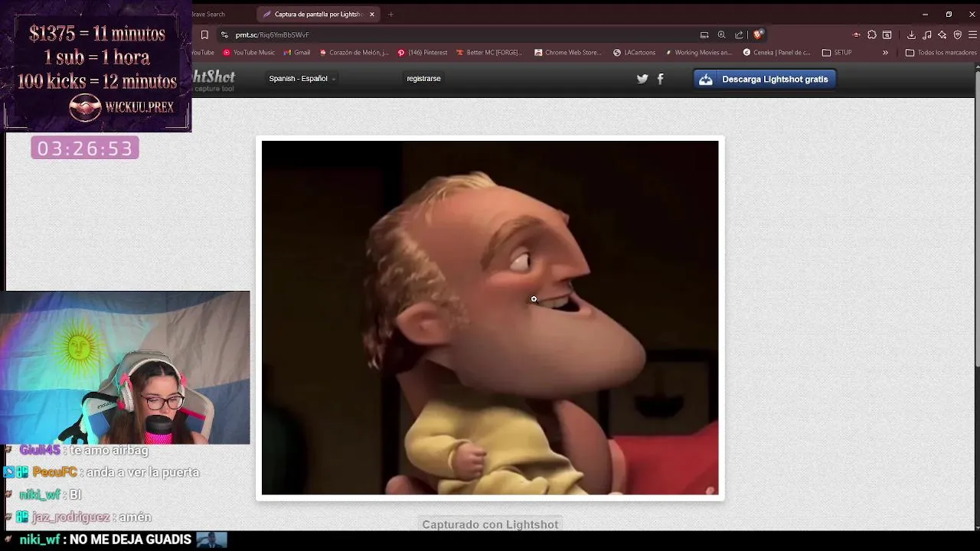Open the Todos los marcadores folder
This screenshot has height=551, width=980.
[x=941, y=53]
